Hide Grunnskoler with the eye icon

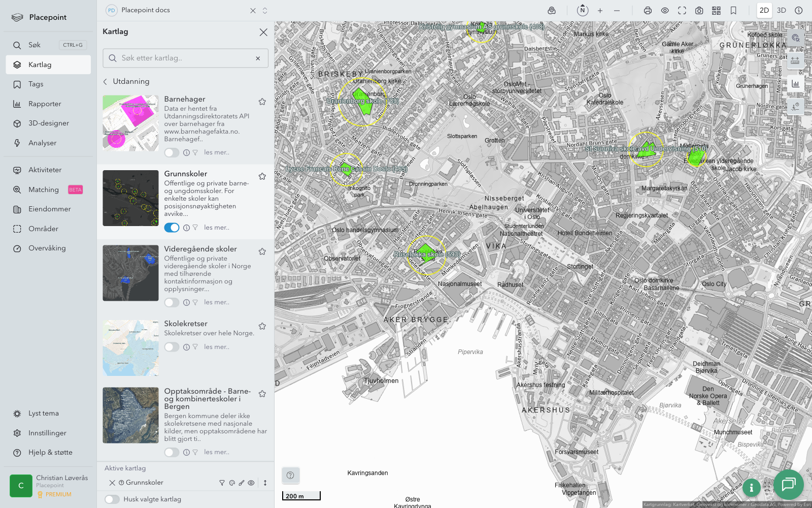pyautogui.click(x=251, y=483)
